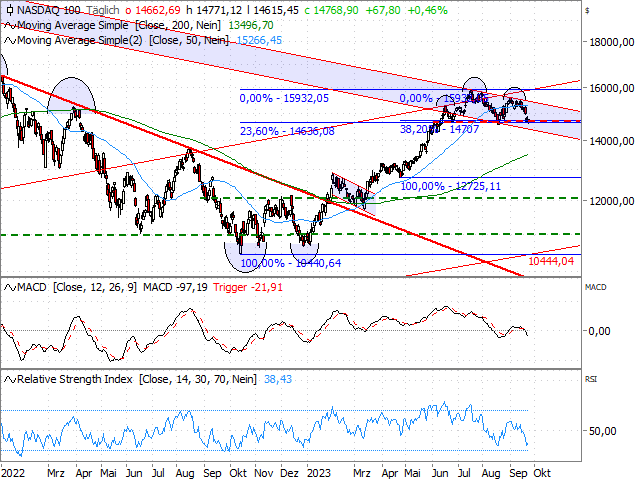Image resolution: width=640 pixels, height=480 pixels.
Task: Click Fibonacci label 23,60% - 14636,08
Action: tap(287, 131)
